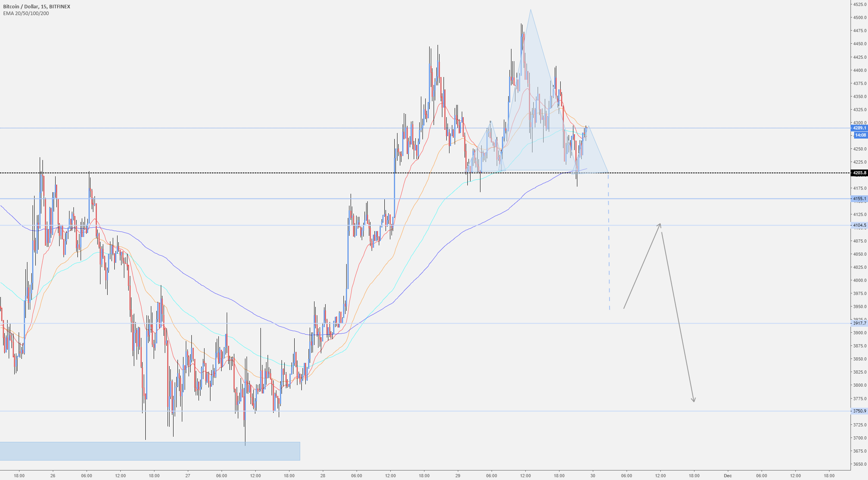Open the Bitcoin / Dollar symbol title
This screenshot has width=868, height=480.
coord(36,6)
